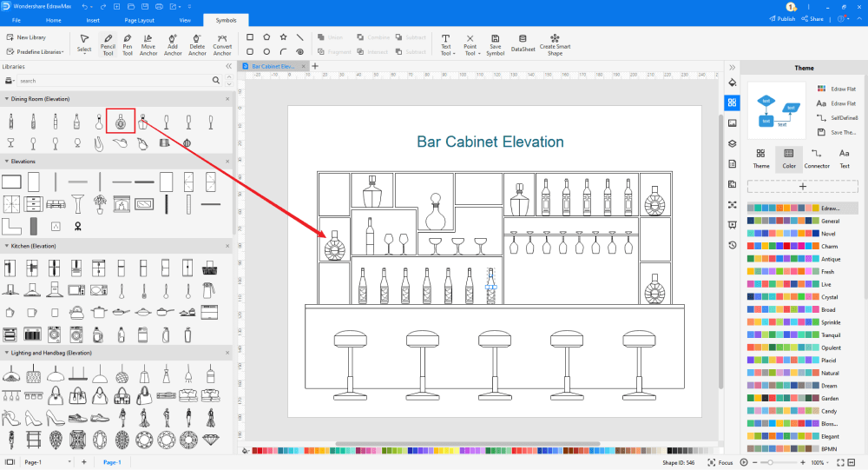The width and height of the screenshot is (868, 470).
Task: Click the zoom level slider
Action: 778,462
